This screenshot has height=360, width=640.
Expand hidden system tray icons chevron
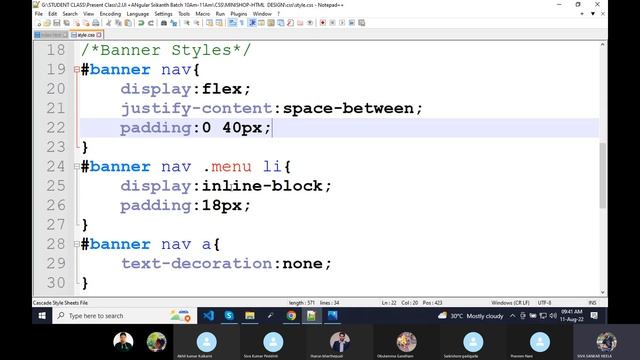click(x=512, y=316)
